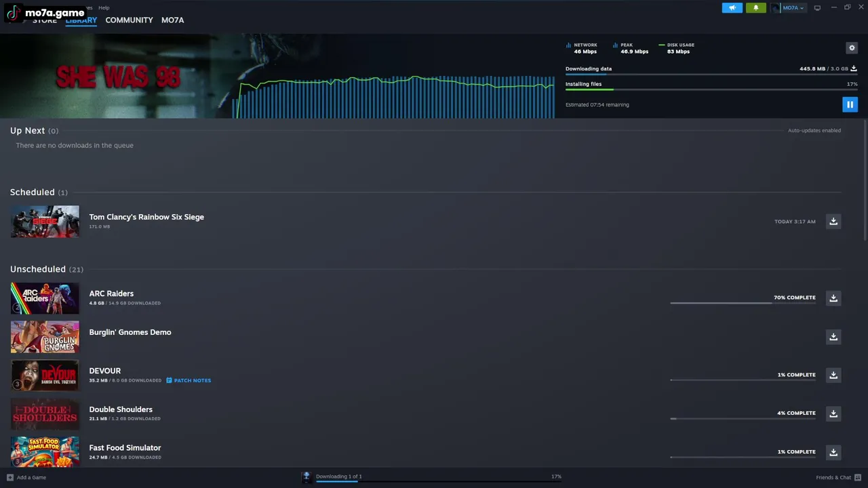
Task: Click the Up Next section header
Action: pyautogui.click(x=34, y=131)
